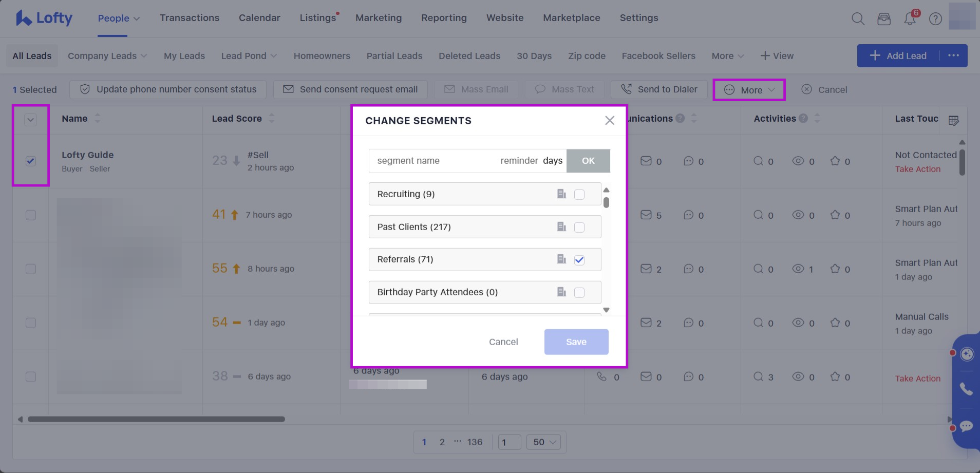980x473 pixels.
Task: Click the building icon beside Recruiting segment
Action: [561, 194]
